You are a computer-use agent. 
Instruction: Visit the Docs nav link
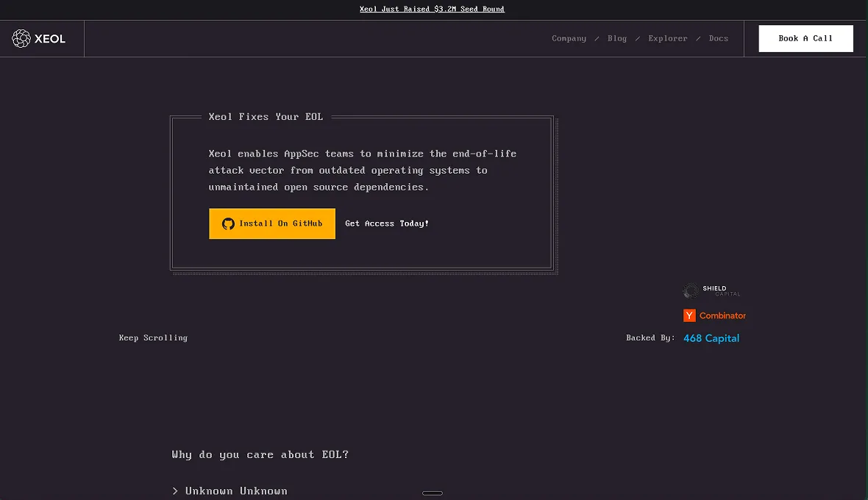pyautogui.click(x=719, y=38)
